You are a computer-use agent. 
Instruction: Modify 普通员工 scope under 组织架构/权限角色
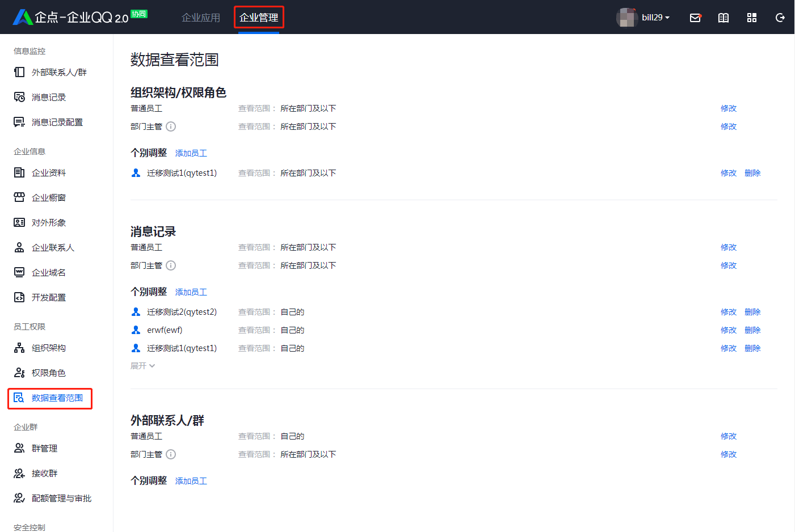click(729, 108)
